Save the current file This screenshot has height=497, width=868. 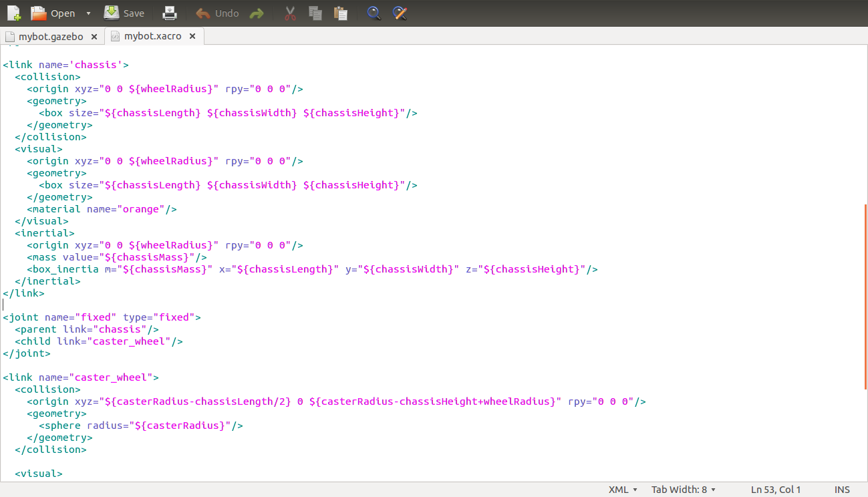(x=124, y=13)
